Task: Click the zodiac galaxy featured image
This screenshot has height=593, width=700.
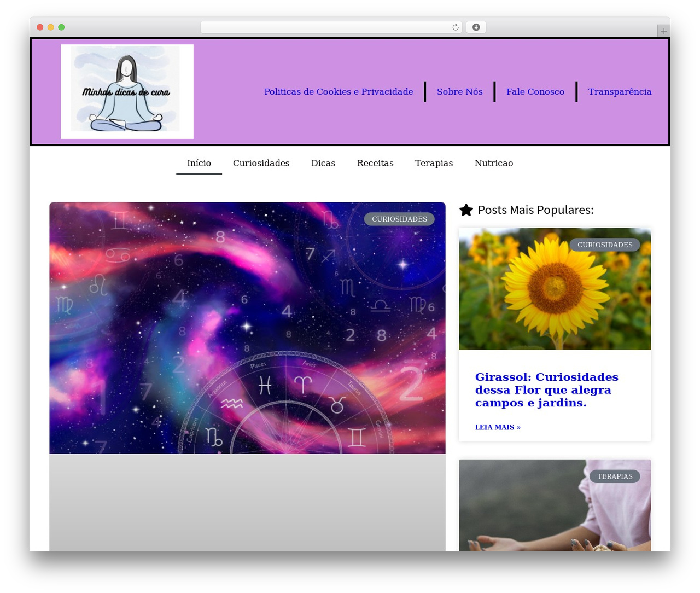Action: [x=247, y=328]
